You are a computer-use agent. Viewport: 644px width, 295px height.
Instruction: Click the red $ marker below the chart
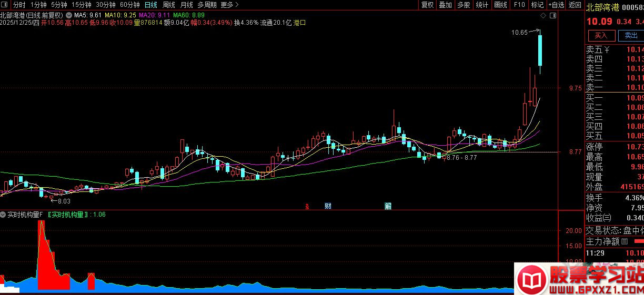[x=307, y=206]
